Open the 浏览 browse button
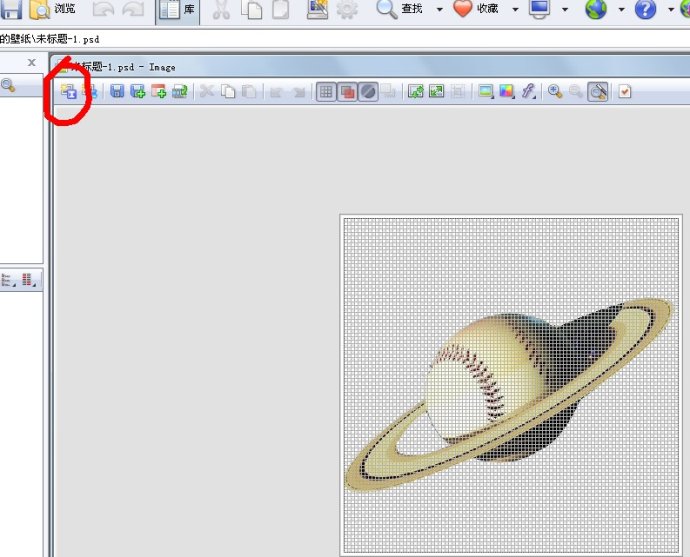The image size is (690, 557). 52,9
